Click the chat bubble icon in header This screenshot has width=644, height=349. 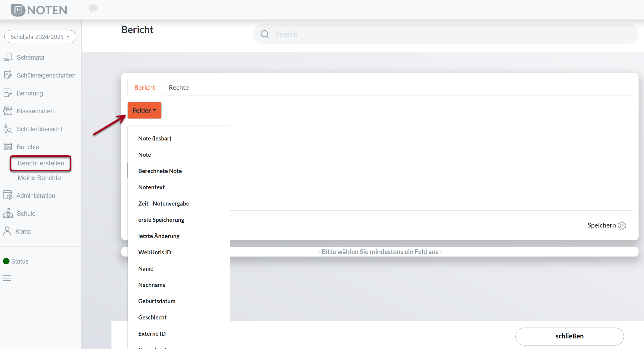[x=93, y=8]
